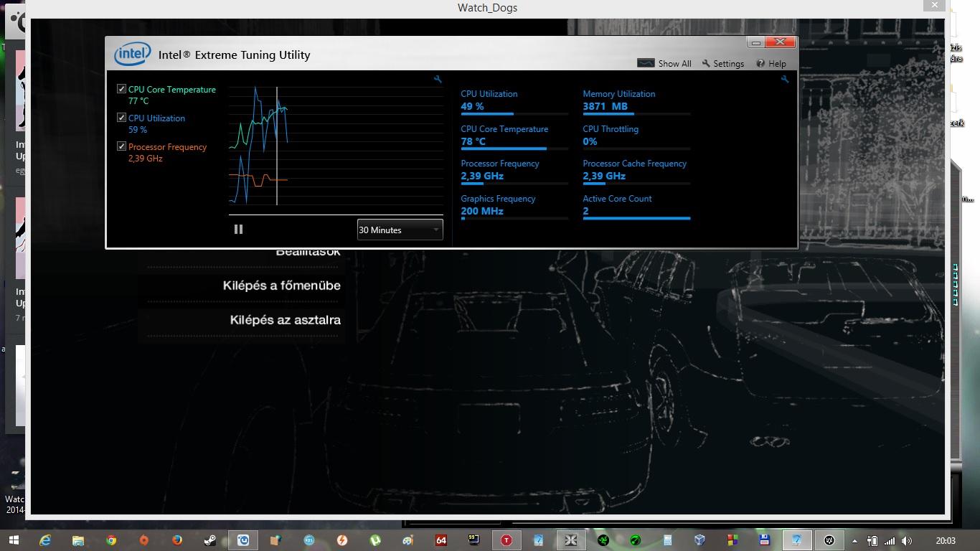Launch Internet Explorer from taskbar
The height and width of the screenshot is (551, 980).
pyautogui.click(x=45, y=540)
